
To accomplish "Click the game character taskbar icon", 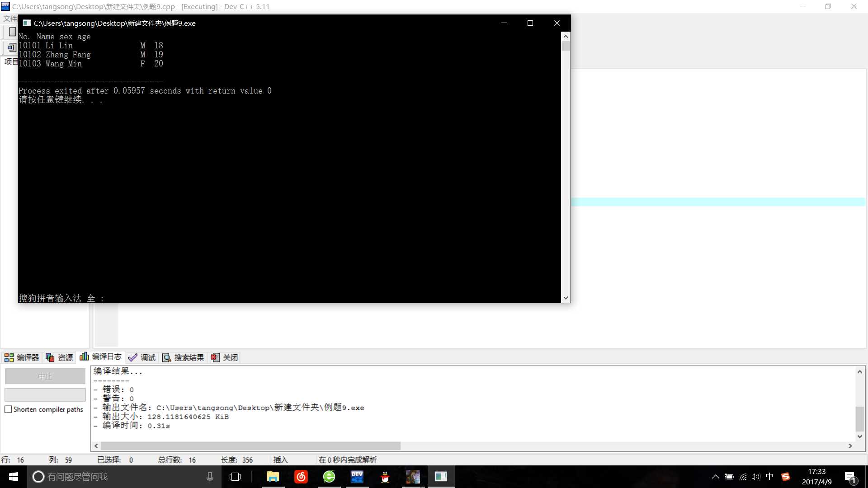I will coord(413,477).
